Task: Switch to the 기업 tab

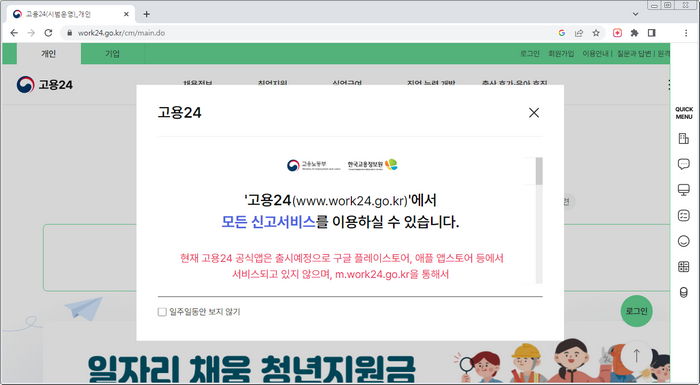Action: point(112,54)
